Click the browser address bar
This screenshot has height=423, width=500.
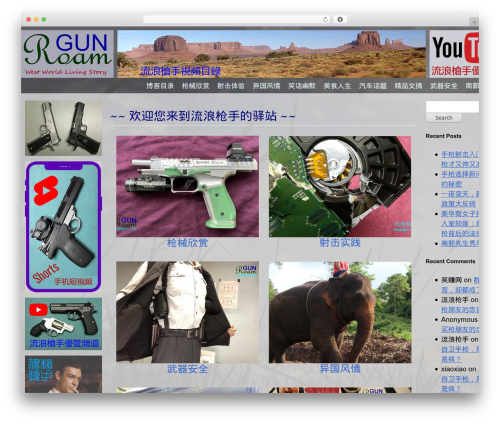point(237,19)
